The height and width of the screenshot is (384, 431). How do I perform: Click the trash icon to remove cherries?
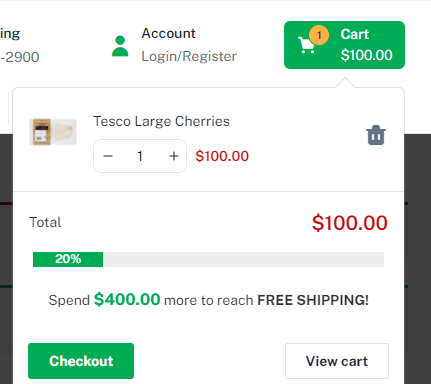[x=376, y=135]
